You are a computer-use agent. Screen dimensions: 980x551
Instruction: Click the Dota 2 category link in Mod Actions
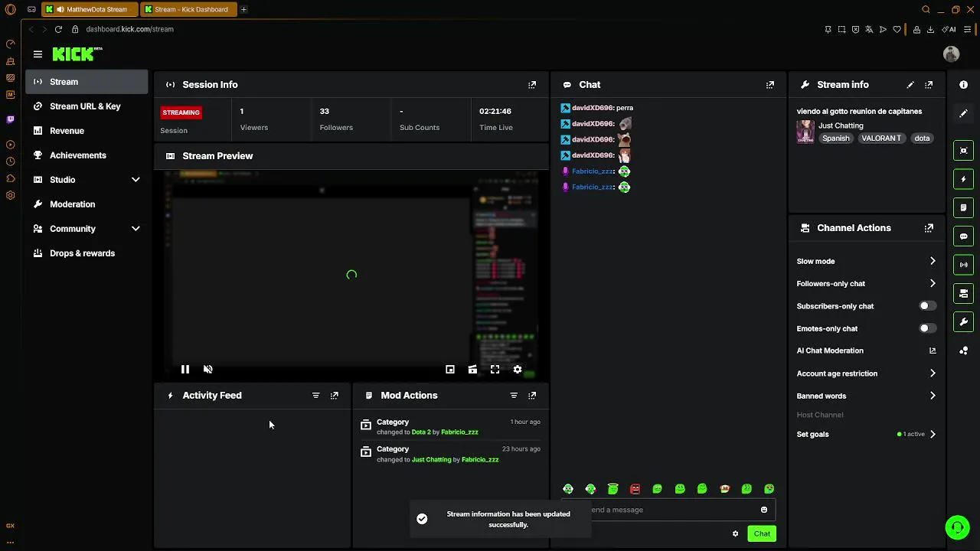pos(421,432)
